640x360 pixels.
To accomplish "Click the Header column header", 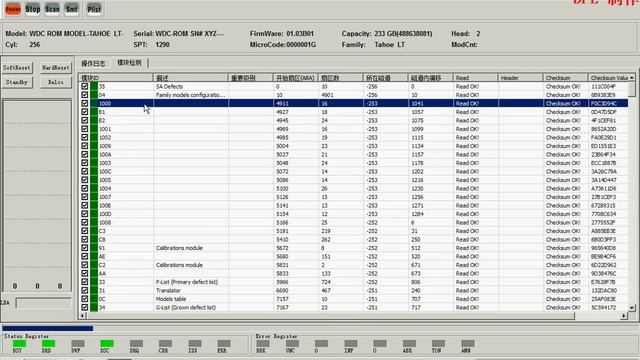I will pyautogui.click(x=520, y=78).
